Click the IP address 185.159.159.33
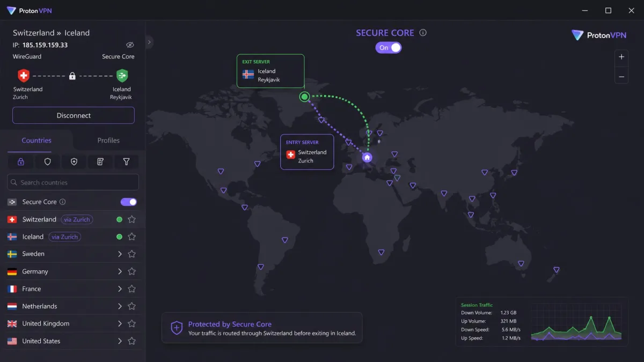 click(x=45, y=45)
